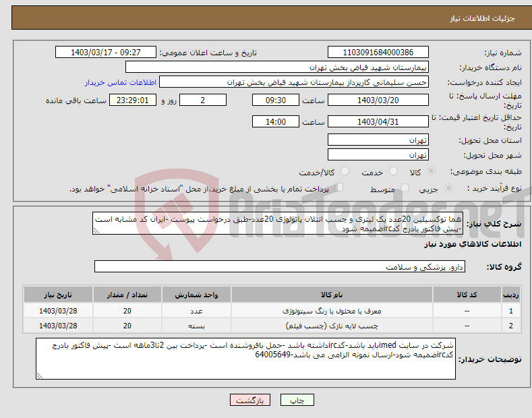This screenshot has width=532, height=418.
Task: Click the request creator field حسن سلیمانی
Action: (x=294, y=82)
